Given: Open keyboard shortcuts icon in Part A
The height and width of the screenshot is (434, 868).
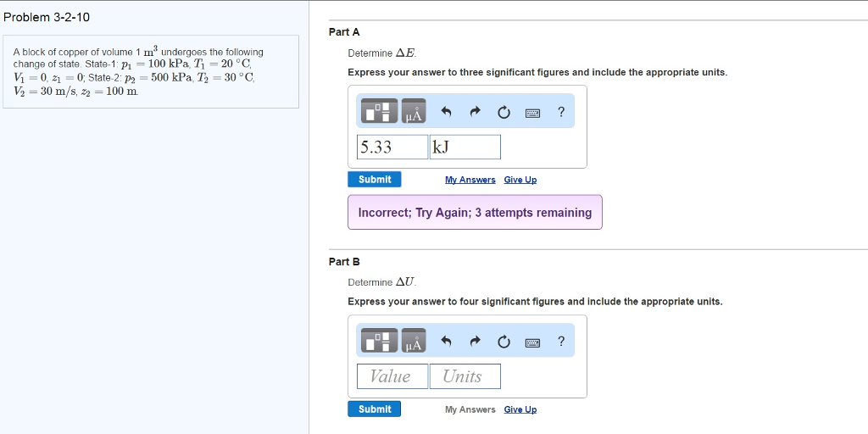Looking at the screenshot, I should point(533,112).
